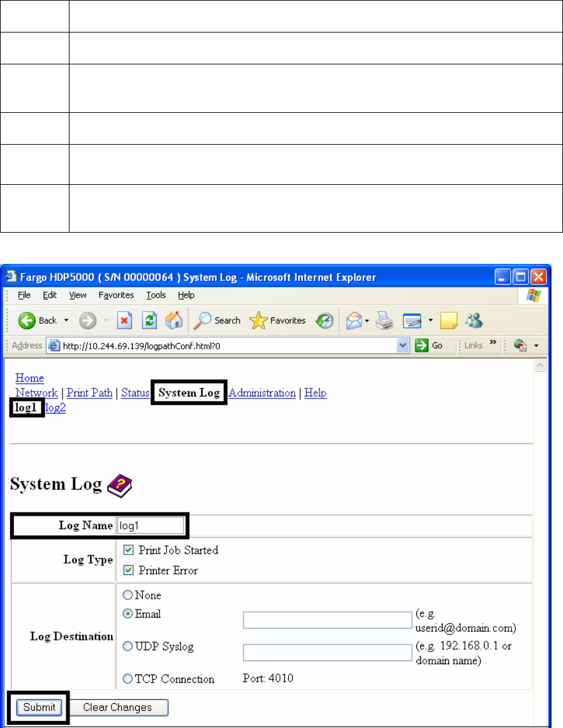
Task: Open the Administration link
Action: [262, 393]
